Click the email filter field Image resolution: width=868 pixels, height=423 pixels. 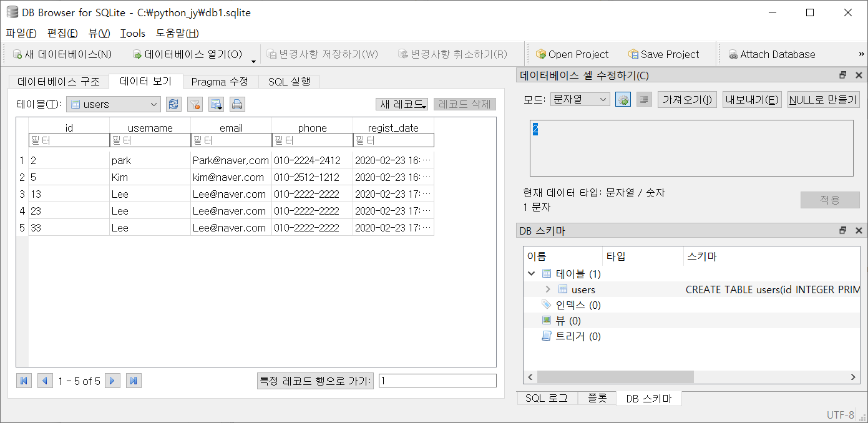coord(231,140)
